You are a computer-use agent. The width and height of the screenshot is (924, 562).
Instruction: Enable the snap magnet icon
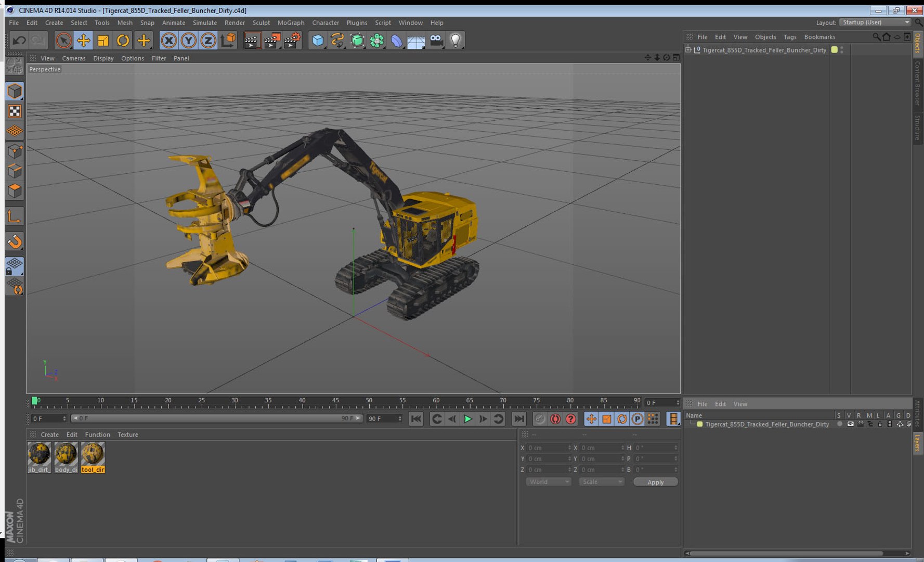[15, 241]
